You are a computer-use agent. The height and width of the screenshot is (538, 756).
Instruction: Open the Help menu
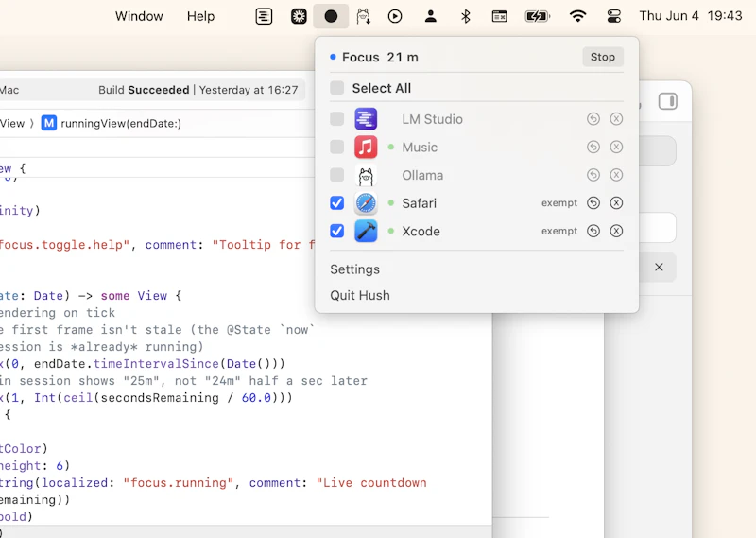pyautogui.click(x=200, y=16)
